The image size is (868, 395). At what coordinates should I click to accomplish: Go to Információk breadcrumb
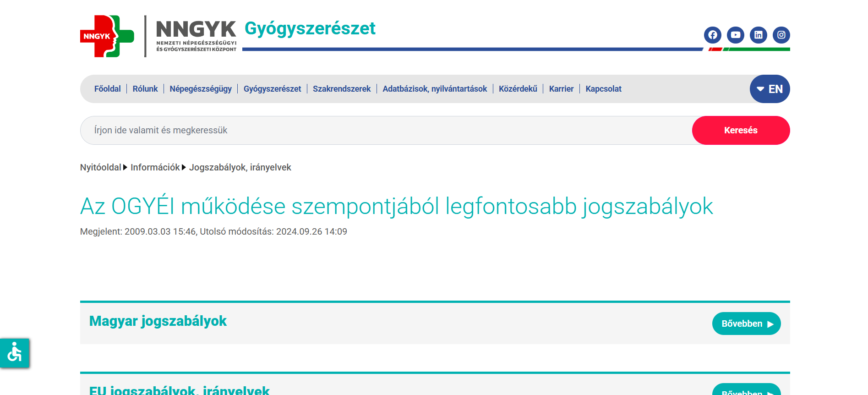155,167
